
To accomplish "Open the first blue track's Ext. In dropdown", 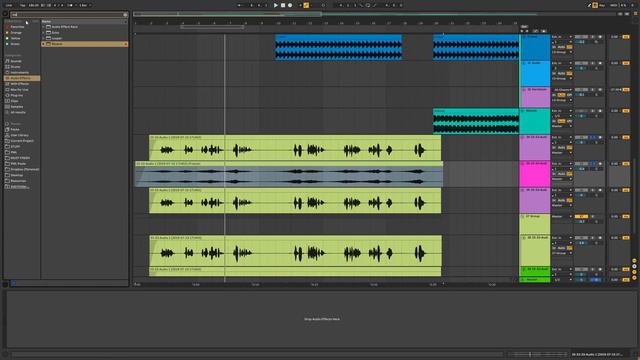I will [562, 37].
